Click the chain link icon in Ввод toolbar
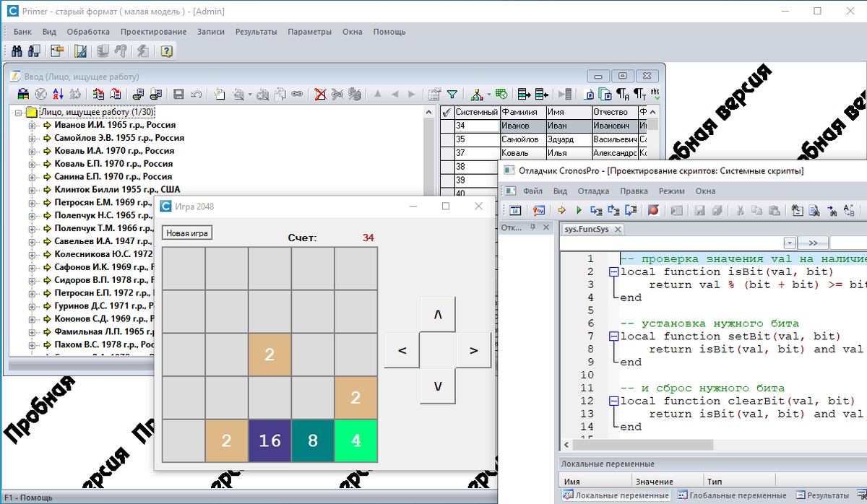 click(297, 94)
